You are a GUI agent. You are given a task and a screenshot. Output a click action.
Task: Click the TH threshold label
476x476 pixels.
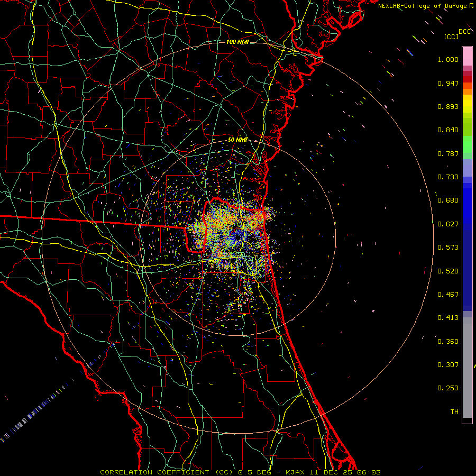coord(454,412)
